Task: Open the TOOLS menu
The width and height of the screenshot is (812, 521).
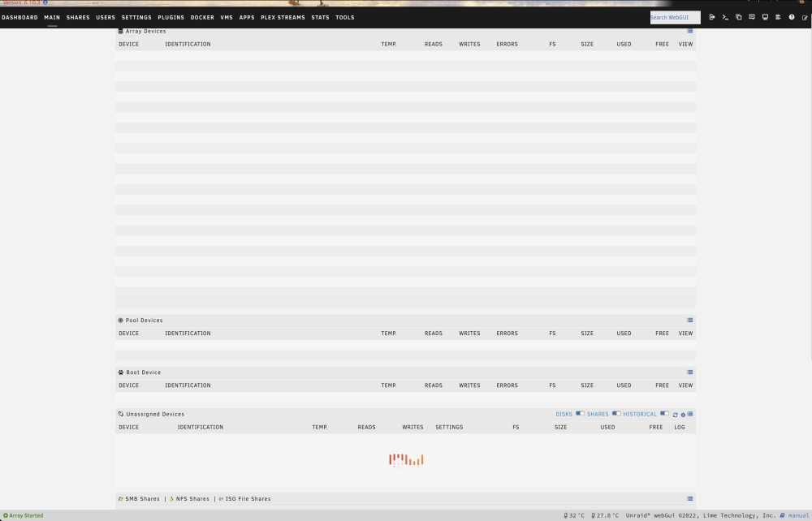Action: click(x=345, y=17)
